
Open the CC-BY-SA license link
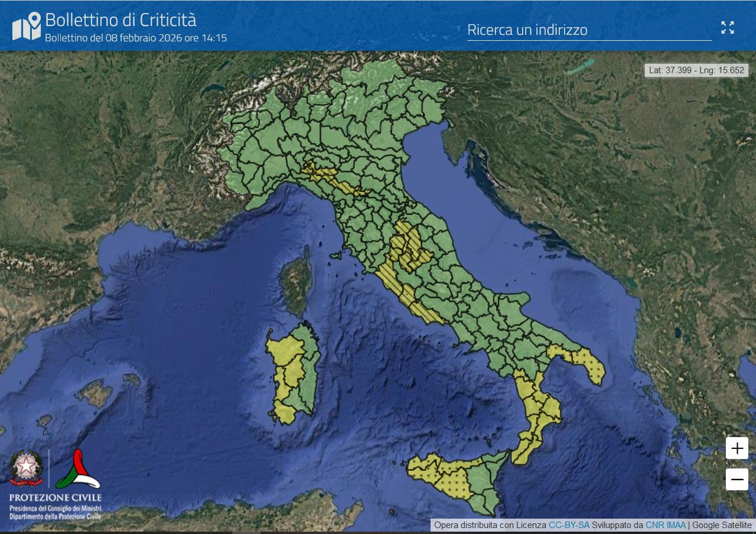click(569, 525)
